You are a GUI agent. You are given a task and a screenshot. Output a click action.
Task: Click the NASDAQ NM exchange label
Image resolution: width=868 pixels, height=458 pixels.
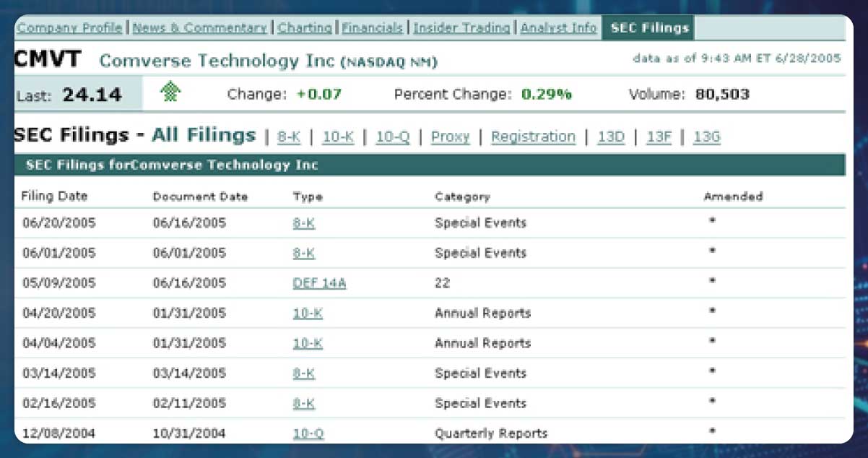[389, 62]
